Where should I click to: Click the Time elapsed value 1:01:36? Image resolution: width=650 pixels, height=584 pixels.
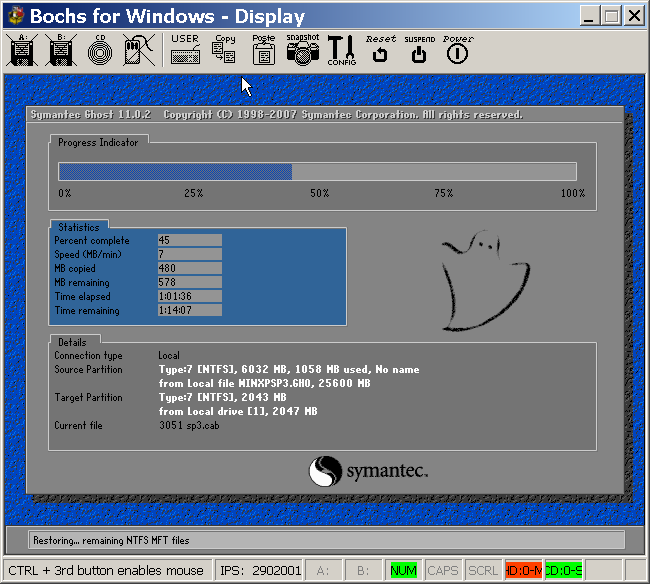click(x=189, y=296)
